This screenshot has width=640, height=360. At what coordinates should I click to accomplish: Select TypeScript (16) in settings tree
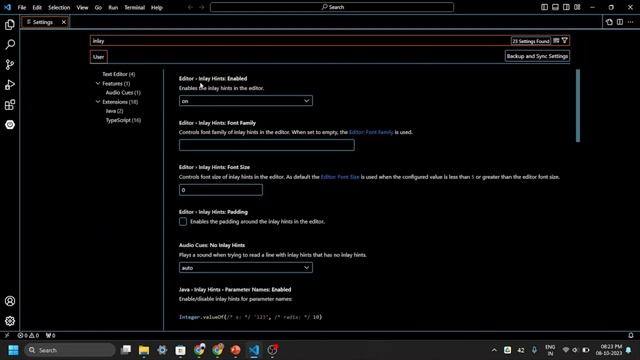pos(123,120)
